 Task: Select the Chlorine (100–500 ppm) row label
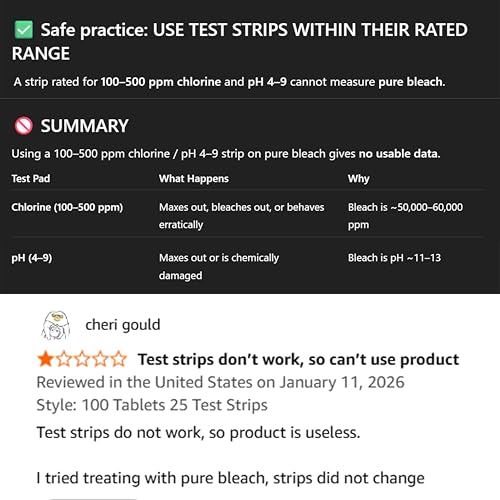[x=67, y=207]
